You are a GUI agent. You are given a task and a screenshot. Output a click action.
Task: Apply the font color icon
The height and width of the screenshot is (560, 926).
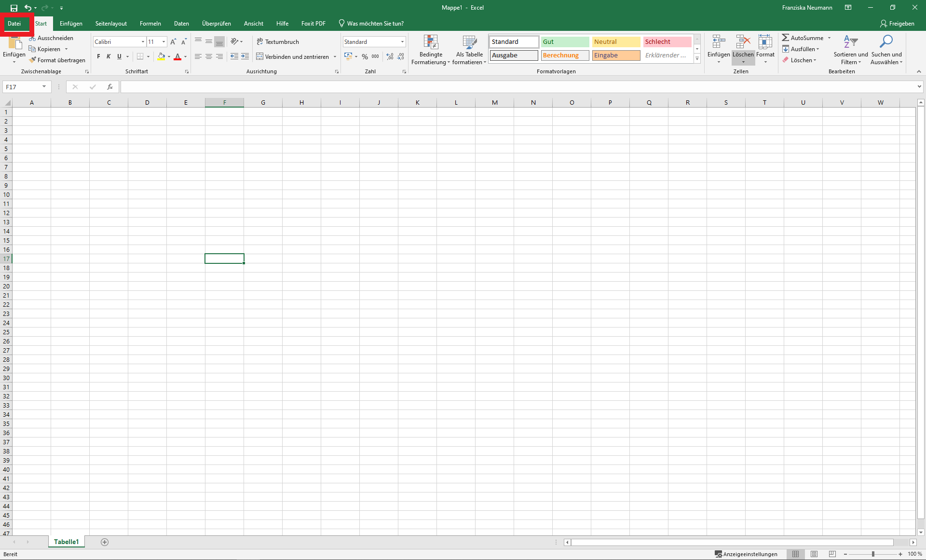(177, 56)
